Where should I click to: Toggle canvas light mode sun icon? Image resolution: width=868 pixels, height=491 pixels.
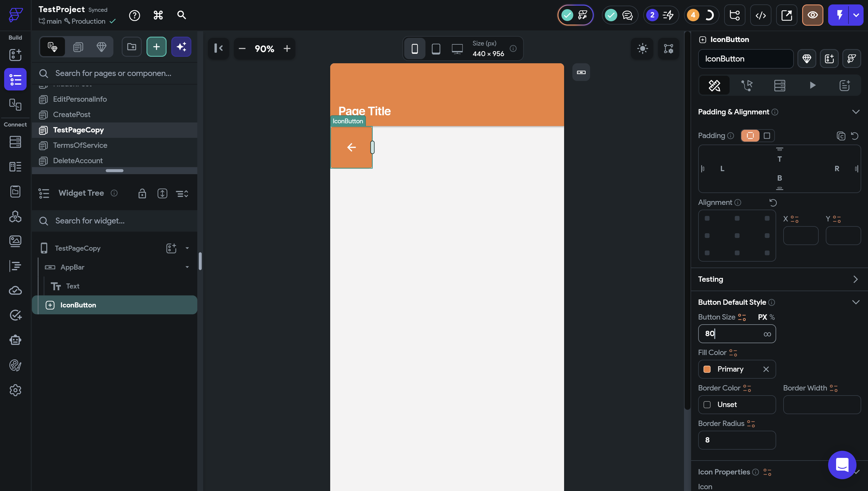pos(642,49)
